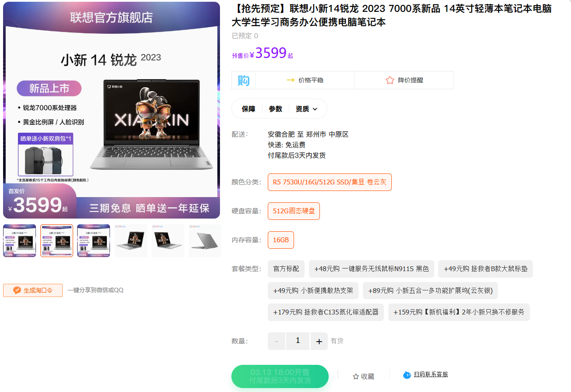The width and height of the screenshot is (571, 392).
Task: Select the 512G固态硬盘 storage option
Action: (x=294, y=211)
